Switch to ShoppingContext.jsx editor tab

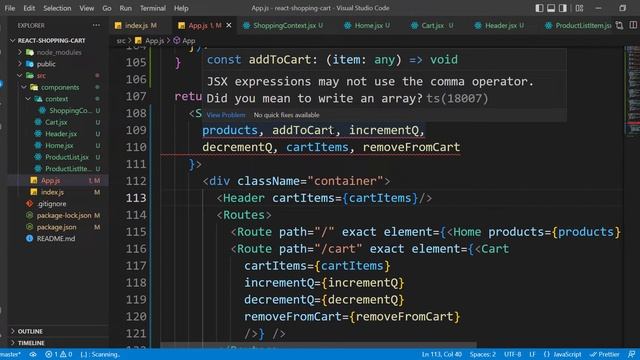pyautogui.click(x=283, y=25)
